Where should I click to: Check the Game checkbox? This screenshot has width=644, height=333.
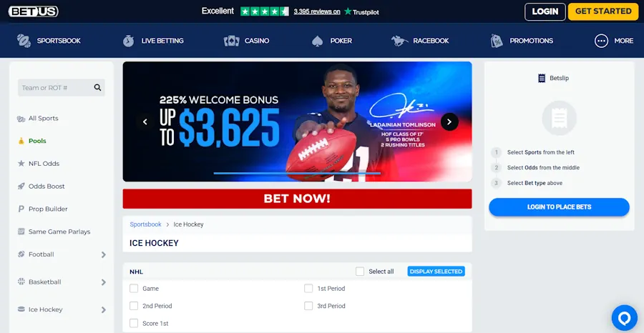[x=134, y=288]
